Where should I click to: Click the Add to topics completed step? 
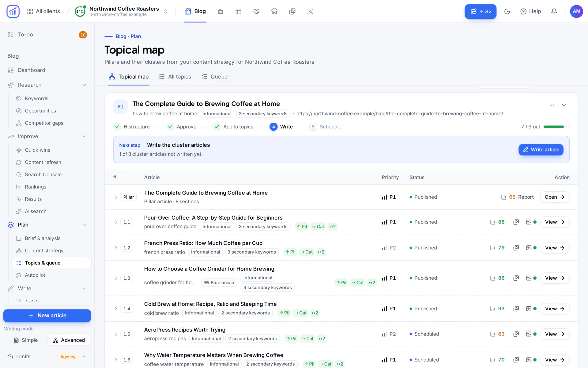point(233,127)
